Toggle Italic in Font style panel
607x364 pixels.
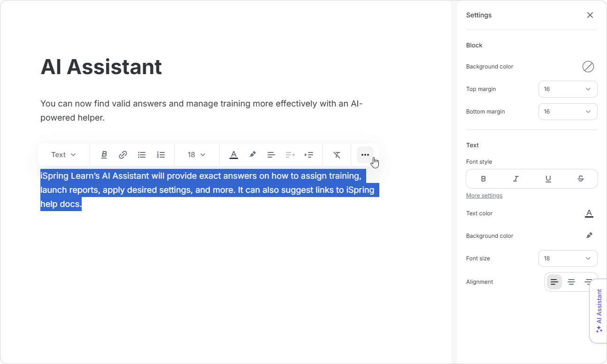516,179
